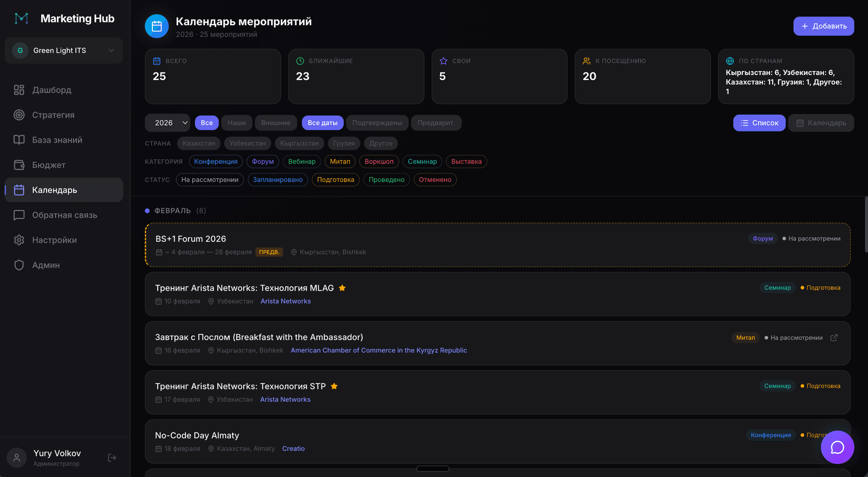Click the logout icon next to Yury Volkov
This screenshot has height=477, width=868.
pyautogui.click(x=112, y=458)
